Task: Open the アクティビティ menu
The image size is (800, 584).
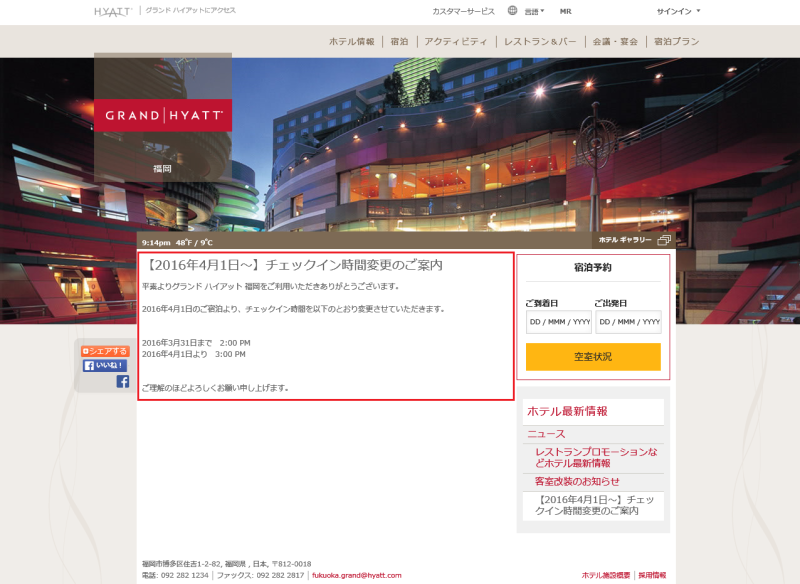Action: 456,41
